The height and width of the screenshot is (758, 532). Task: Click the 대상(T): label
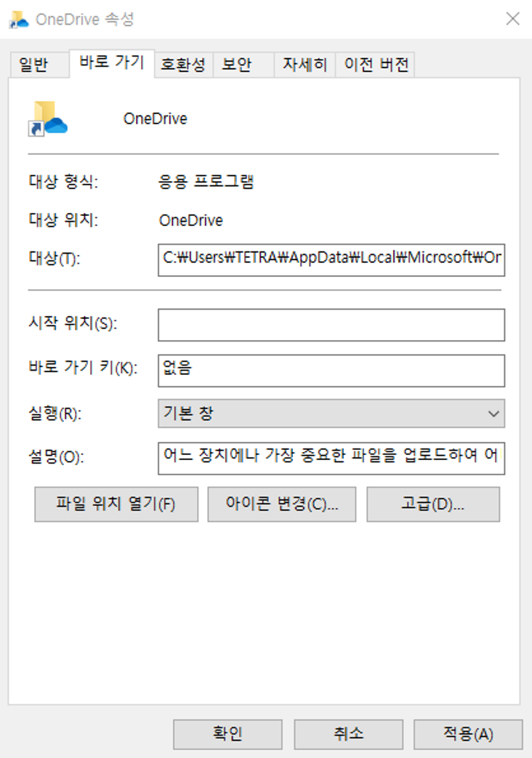tap(55, 259)
